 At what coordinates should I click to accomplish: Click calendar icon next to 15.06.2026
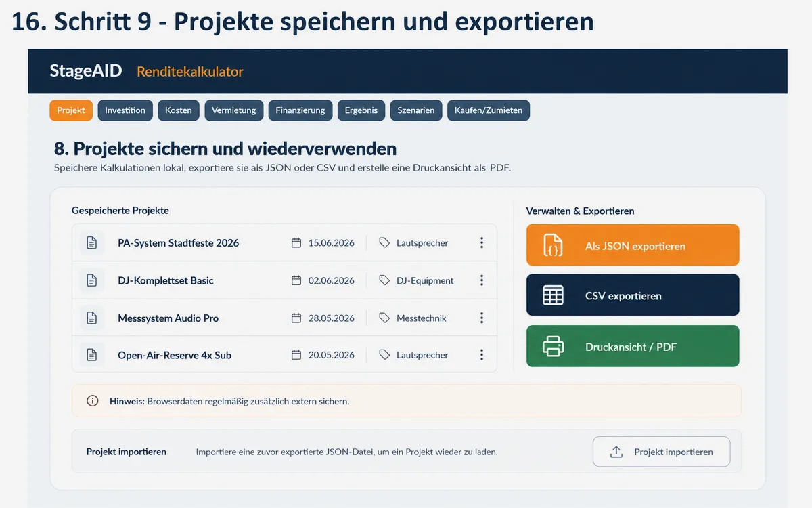[296, 242]
